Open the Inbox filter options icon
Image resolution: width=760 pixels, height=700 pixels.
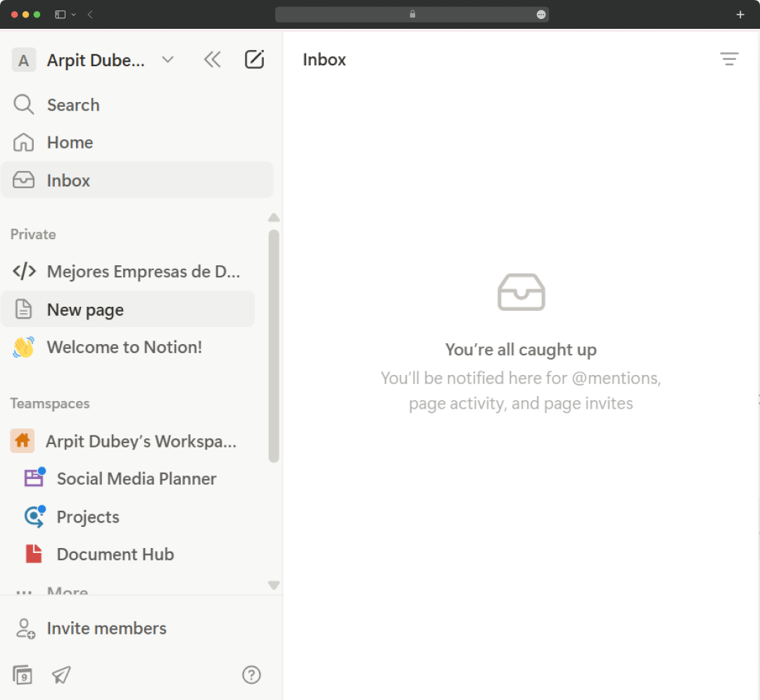click(x=729, y=59)
